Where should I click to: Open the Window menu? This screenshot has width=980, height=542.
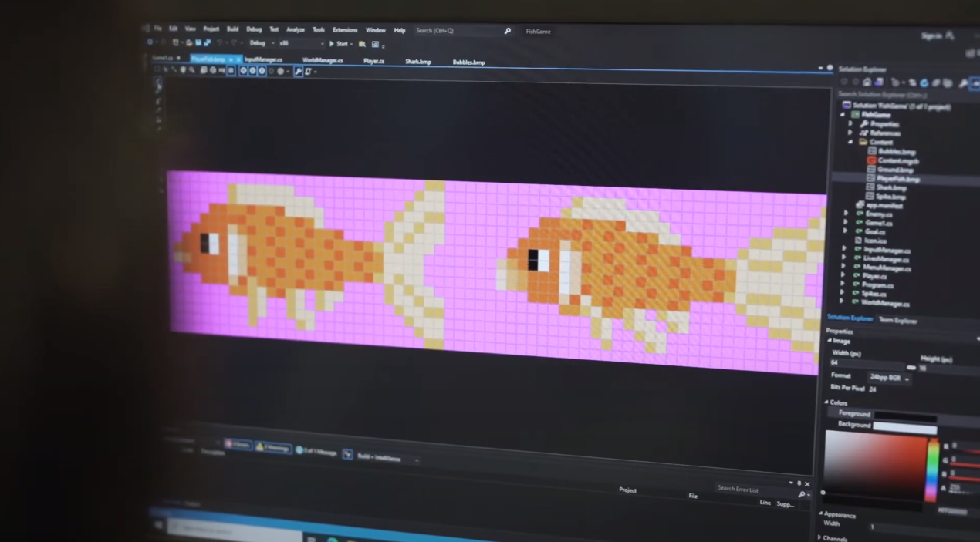point(376,30)
